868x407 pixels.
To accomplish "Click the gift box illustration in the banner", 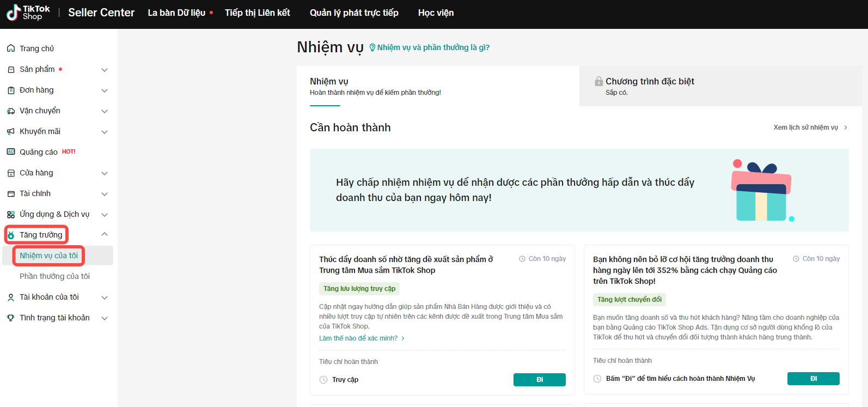I will pyautogui.click(x=762, y=191).
